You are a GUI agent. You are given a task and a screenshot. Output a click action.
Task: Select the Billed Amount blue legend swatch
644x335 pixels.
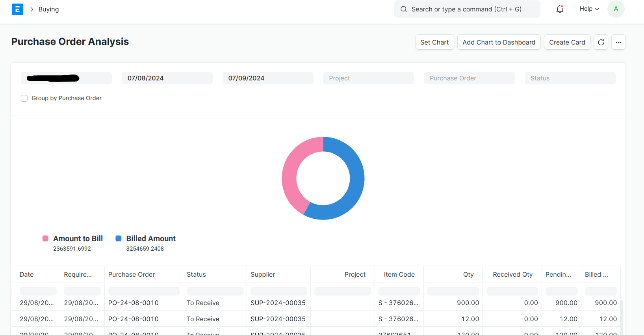[x=118, y=238]
